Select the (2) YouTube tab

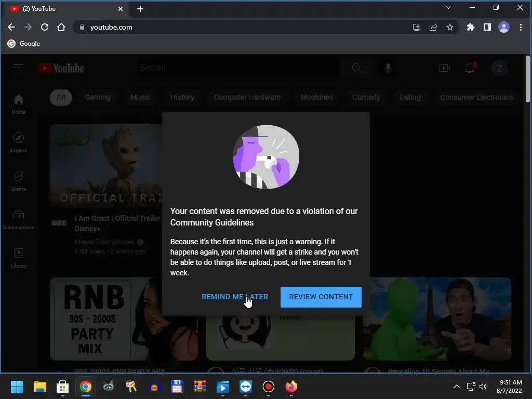coord(65,9)
